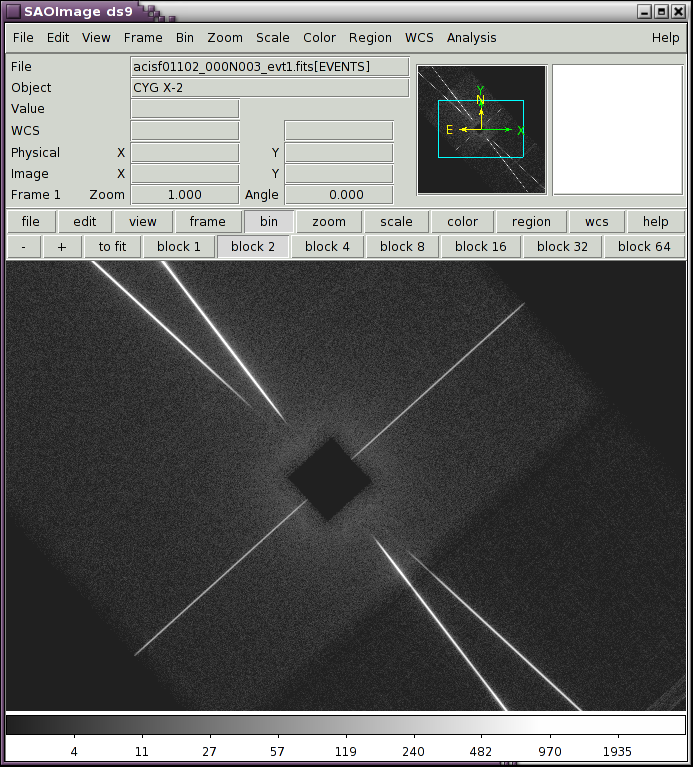This screenshot has height=767, width=693.
Task: Click the File name field
Action: point(270,67)
